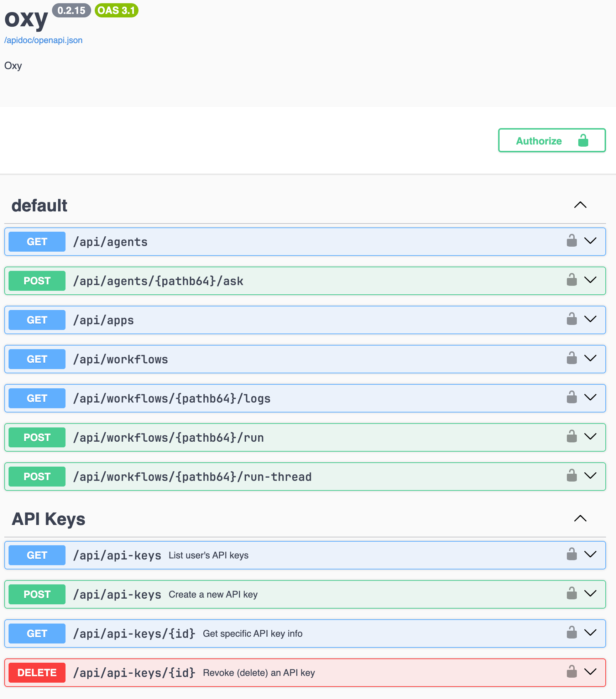The image size is (616, 699).
Task: Click the lock icon on /api/workflows/{pathb64}/run
Action: click(572, 436)
